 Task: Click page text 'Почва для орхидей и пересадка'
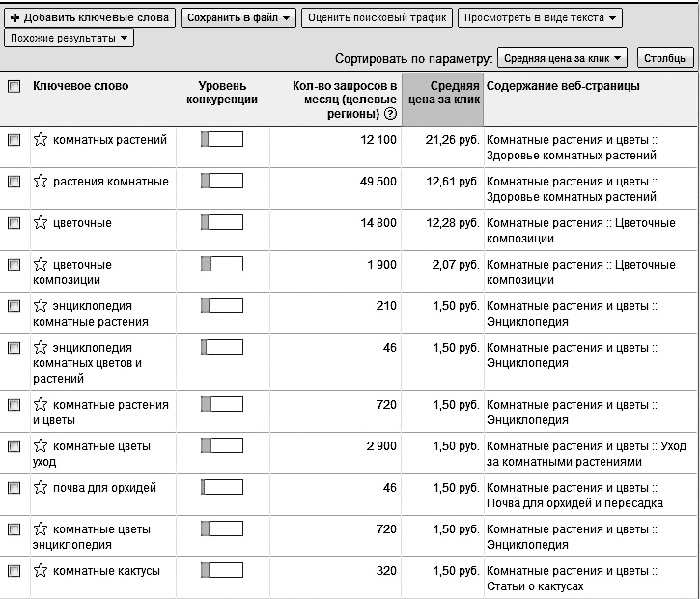pyautogui.click(x=574, y=503)
